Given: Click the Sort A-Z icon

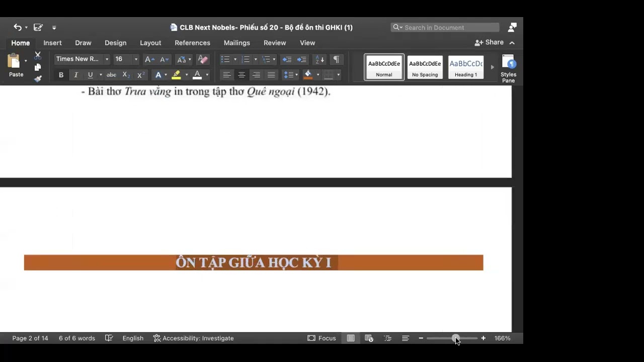Looking at the screenshot, I should tap(319, 59).
